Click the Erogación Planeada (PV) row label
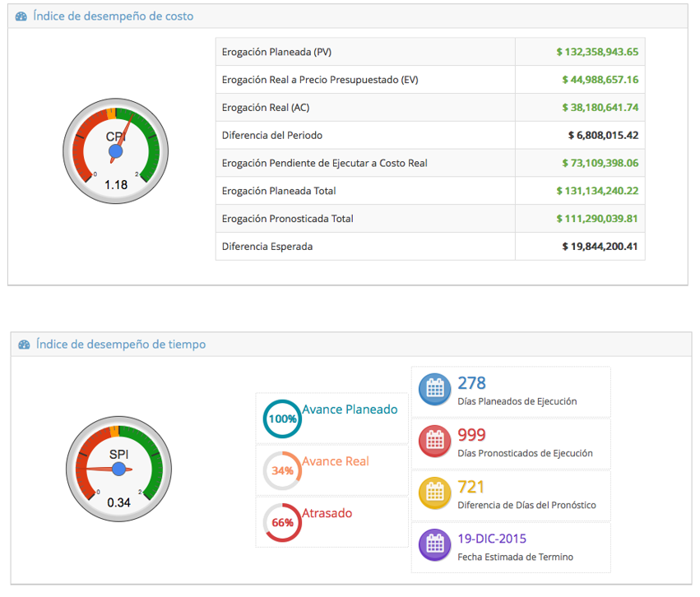This screenshot has width=700, height=597. 276,52
